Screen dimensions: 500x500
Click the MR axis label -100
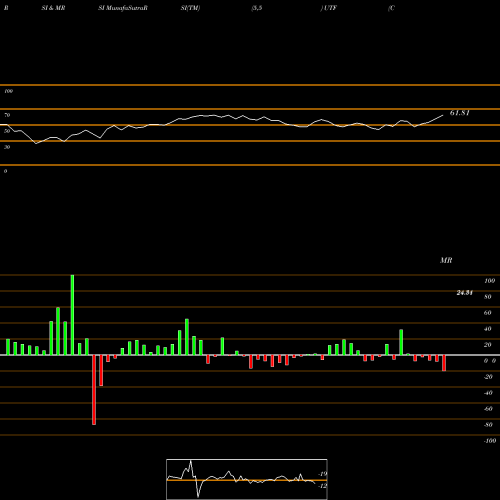click(490, 441)
